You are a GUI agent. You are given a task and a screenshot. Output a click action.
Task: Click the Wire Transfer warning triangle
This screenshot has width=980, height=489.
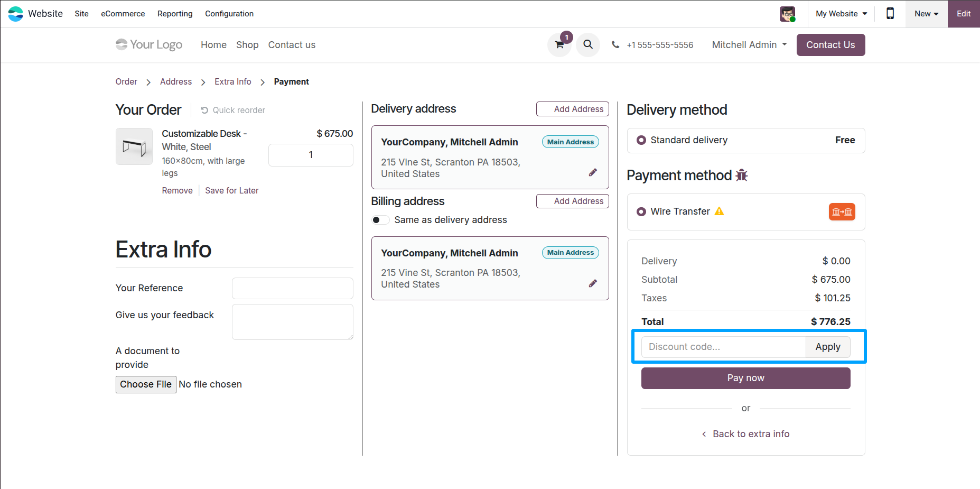(x=719, y=211)
